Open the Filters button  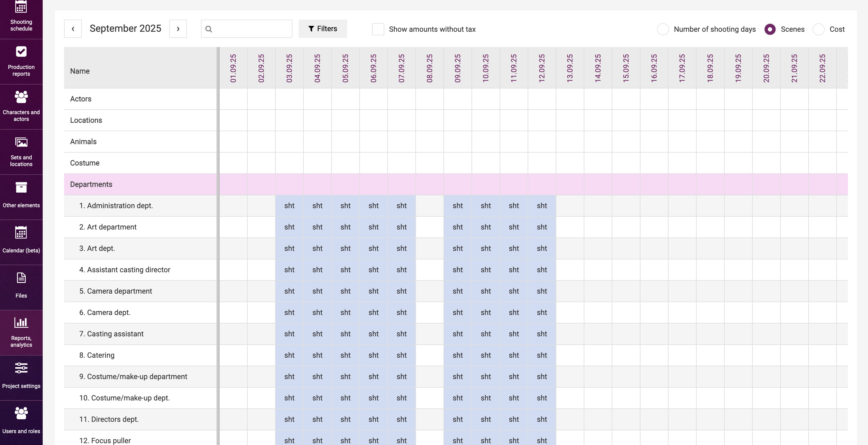(x=322, y=29)
